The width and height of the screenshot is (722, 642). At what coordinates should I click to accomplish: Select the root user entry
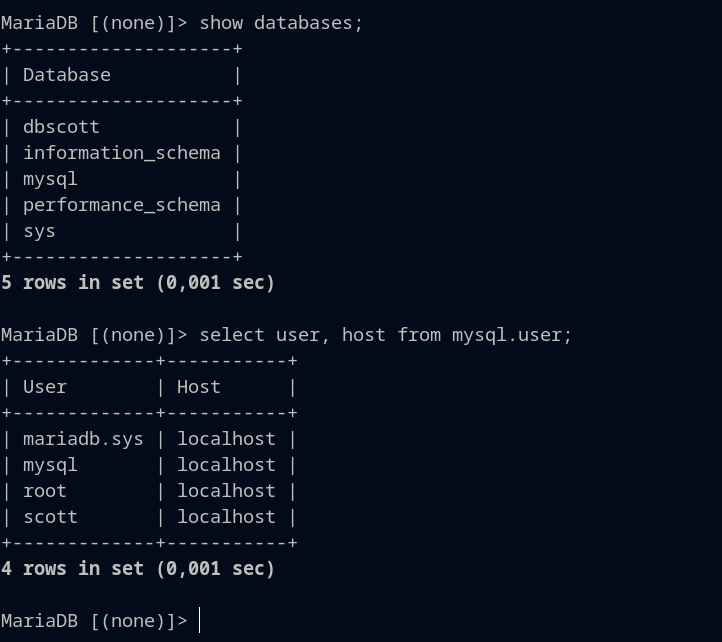point(45,491)
